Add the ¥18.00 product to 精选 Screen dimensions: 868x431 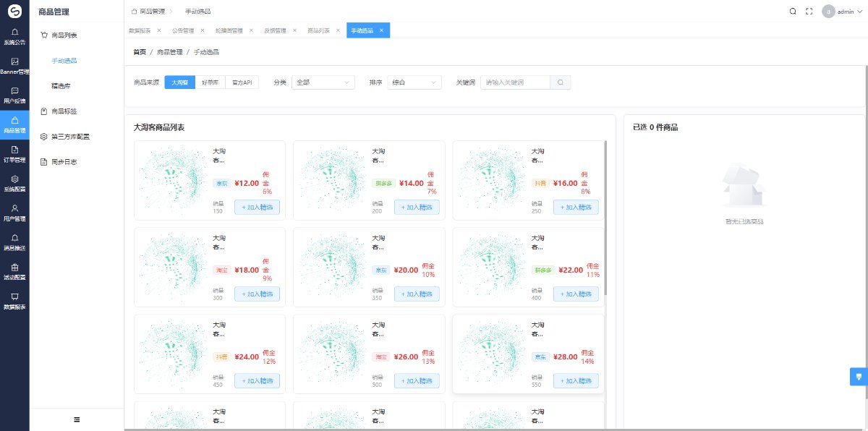pyautogui.click(x=257, y=294)
